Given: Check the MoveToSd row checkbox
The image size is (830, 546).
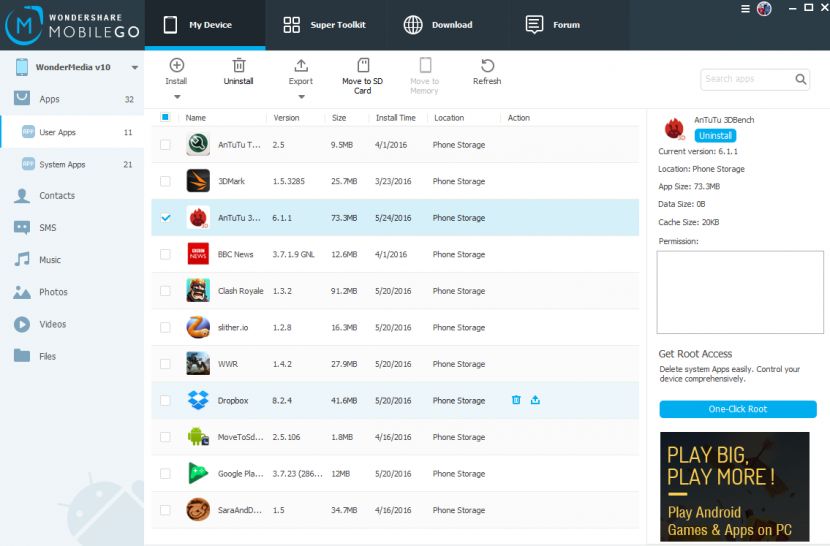Looking at the screenshot, I should [x=165, y=437].
